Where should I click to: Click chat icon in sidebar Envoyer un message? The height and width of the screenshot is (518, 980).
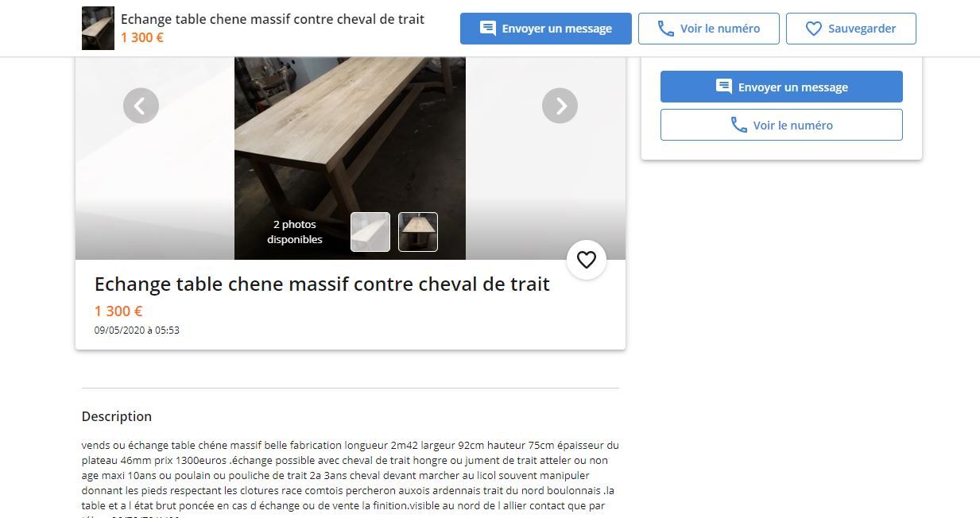(x=724, y=87)
